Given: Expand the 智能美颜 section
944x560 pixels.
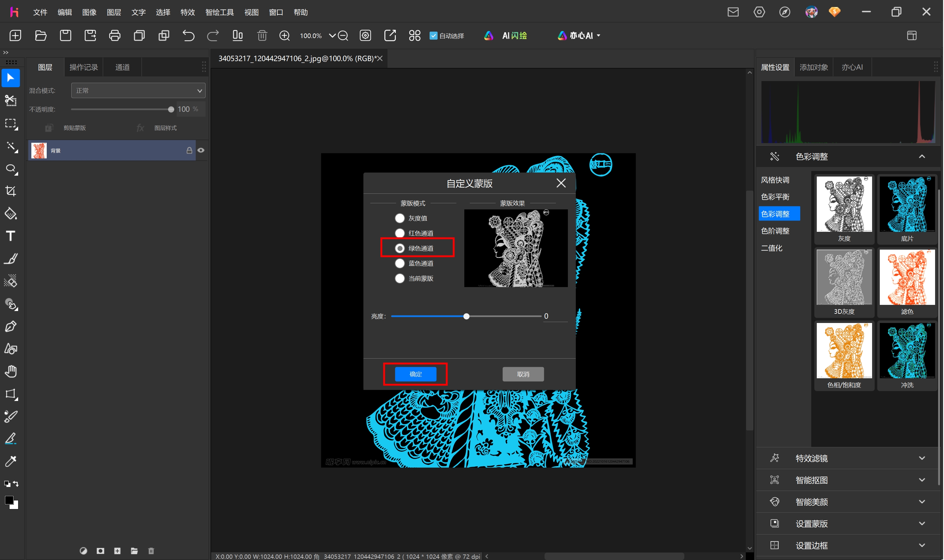Looking at the screenshot, I should coord(922,502).
